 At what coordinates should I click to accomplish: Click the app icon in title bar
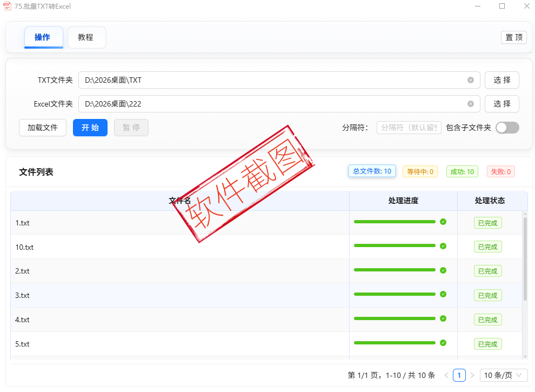point(8,6)
